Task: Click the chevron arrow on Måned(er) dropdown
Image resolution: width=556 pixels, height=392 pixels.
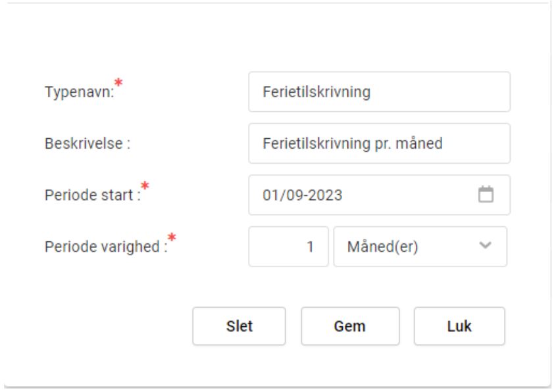Action: (x=486, y=246)
